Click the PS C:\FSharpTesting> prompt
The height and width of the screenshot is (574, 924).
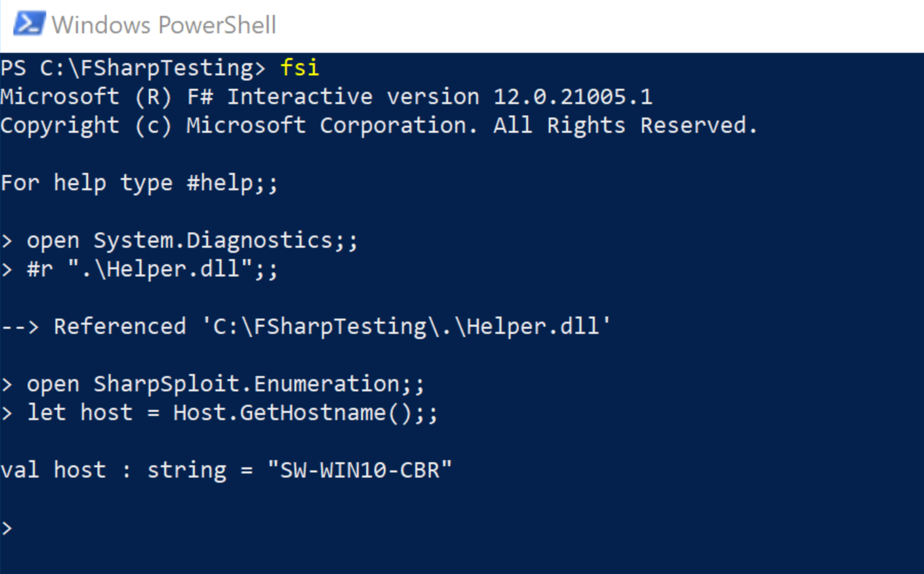tap(132, 68)
